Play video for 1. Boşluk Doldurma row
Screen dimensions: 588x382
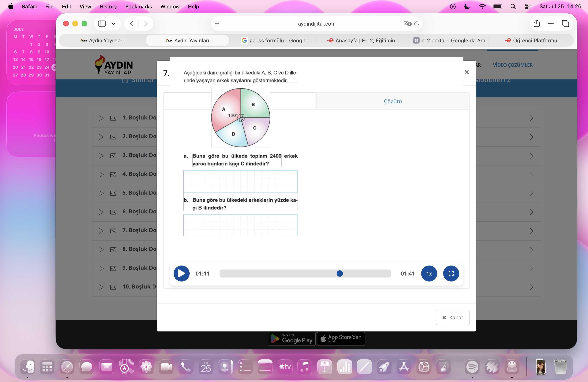click(x=101, y=118)
